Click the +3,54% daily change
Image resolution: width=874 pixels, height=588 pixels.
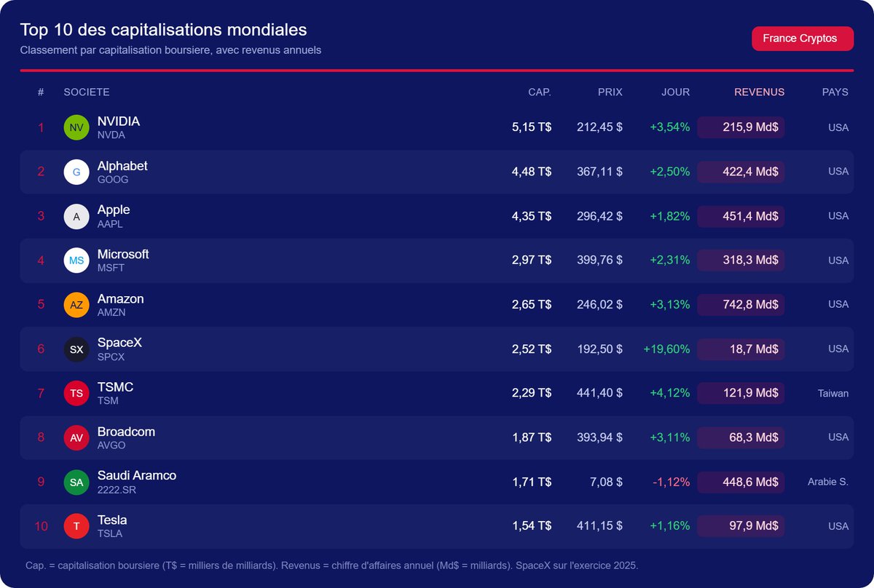[x=670, y=127]
